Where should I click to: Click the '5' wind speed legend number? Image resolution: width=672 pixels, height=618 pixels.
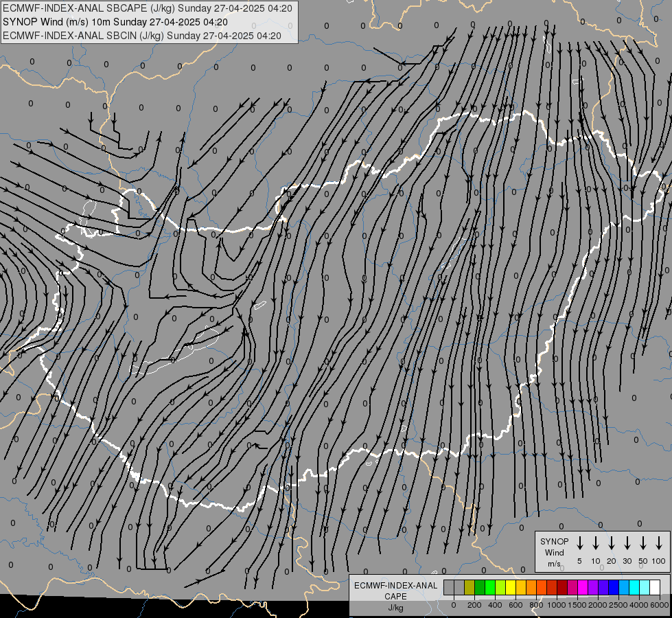(x=579, y=561)
